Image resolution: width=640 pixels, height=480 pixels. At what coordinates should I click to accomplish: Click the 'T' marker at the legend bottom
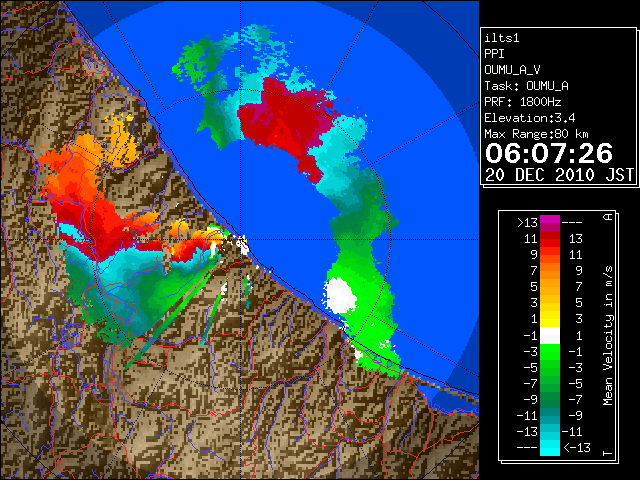608,453
